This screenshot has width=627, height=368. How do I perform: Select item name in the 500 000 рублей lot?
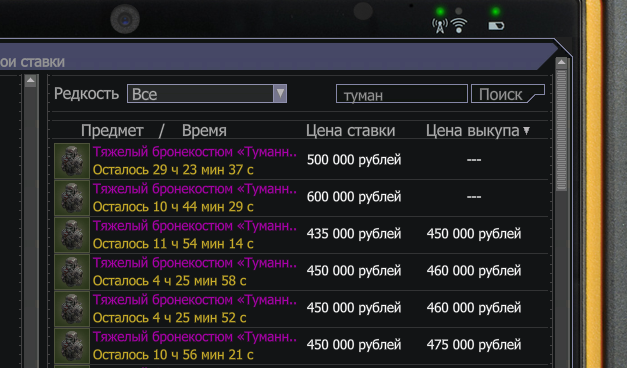[x=195, y=152]
